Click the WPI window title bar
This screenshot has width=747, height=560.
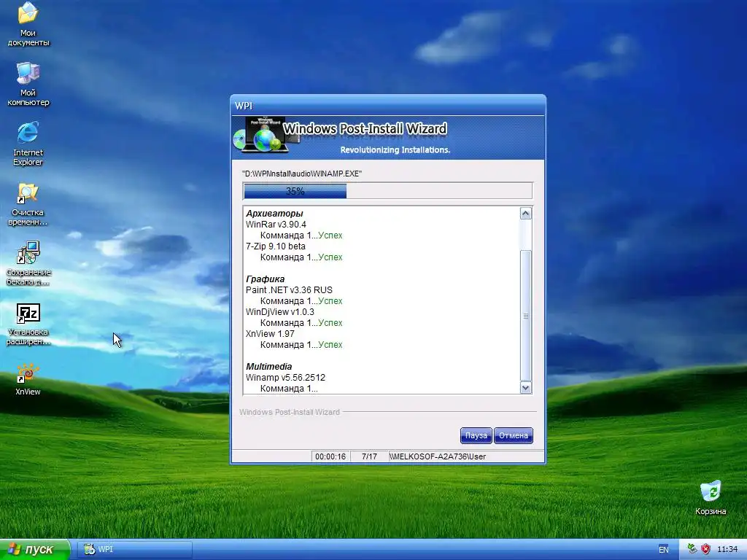[388, 105]
